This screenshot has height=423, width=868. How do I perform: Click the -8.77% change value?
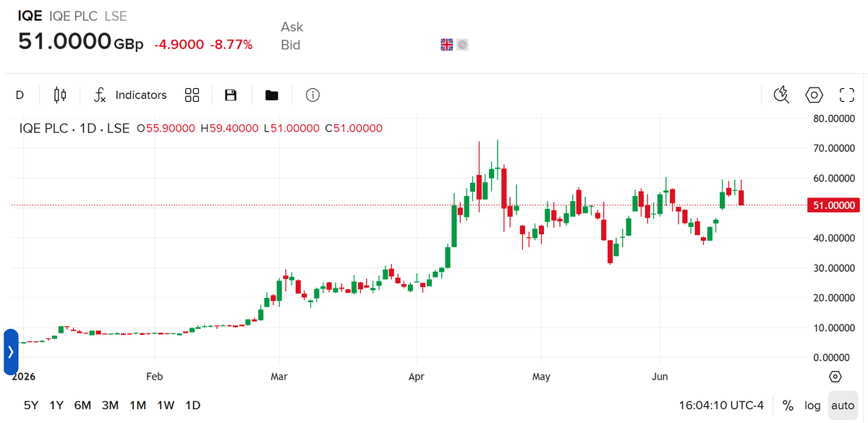coord(231,45)
